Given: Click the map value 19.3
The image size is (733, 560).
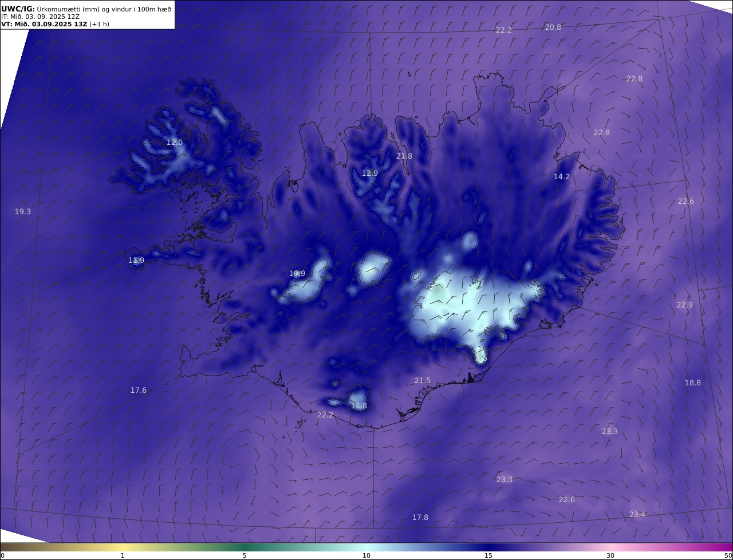Looking at the screenshot, I should pos(23,211).
